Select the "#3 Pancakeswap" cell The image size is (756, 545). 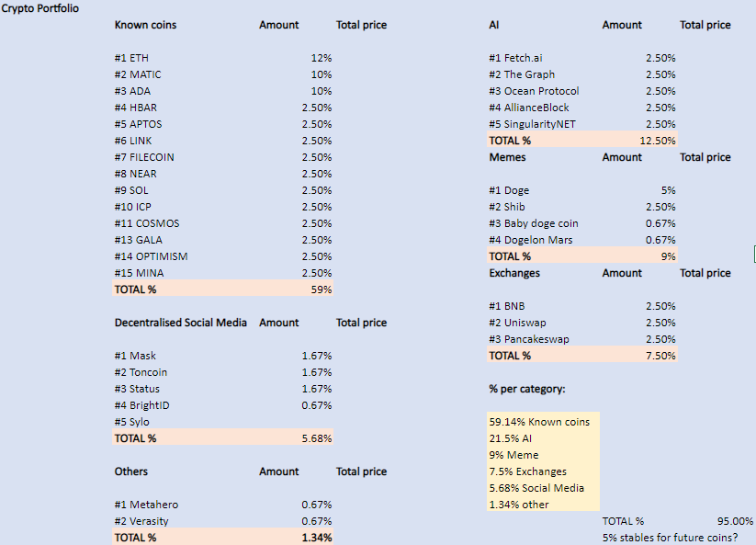tap(529, 339)
